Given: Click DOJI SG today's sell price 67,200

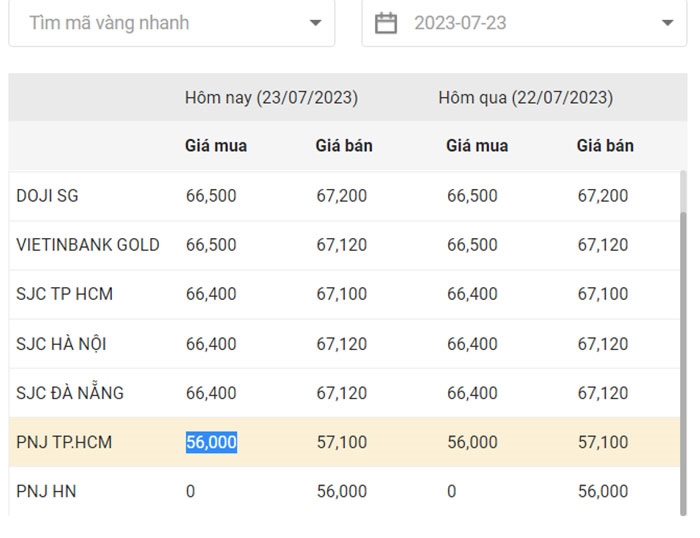Looking at the screenshot, I should [x=342, y=196].
